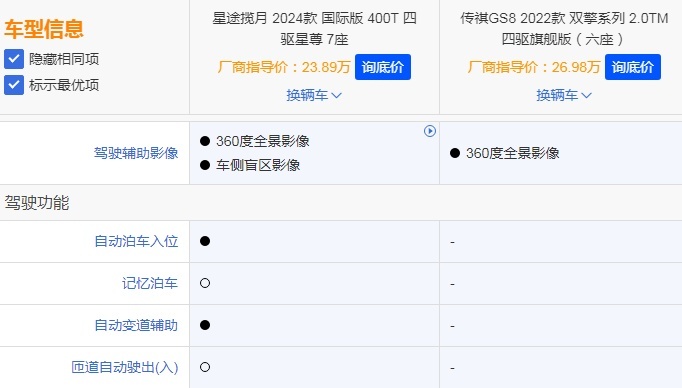Play the 360度全景影像 video icon
The height and width of the screenshot is (388, 682).
tap(430, 131)
